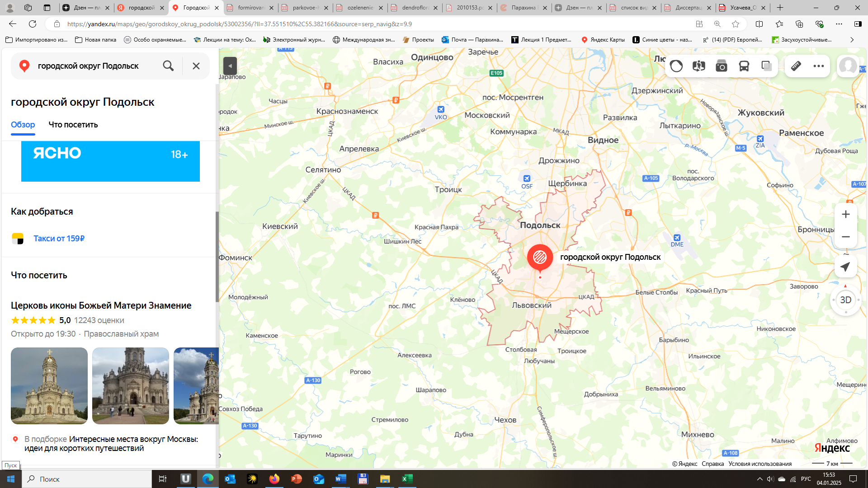Open Справка link at map bottom
The width and height of the screenshot is (868, 488).
[x=712, y=464]
